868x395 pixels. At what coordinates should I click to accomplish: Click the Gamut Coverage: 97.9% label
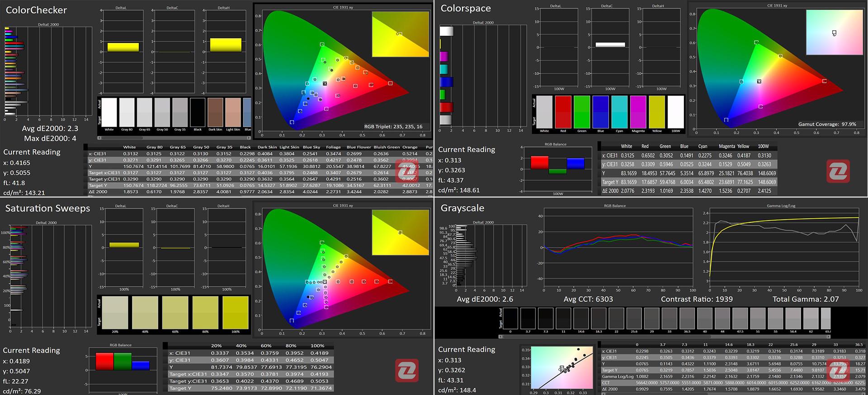(827, 124)
